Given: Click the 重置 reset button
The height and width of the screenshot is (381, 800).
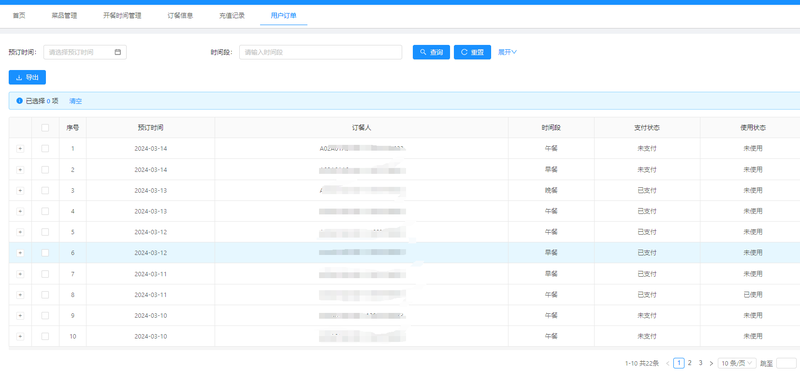Looking at the screenshot, I should pos(472,52).
